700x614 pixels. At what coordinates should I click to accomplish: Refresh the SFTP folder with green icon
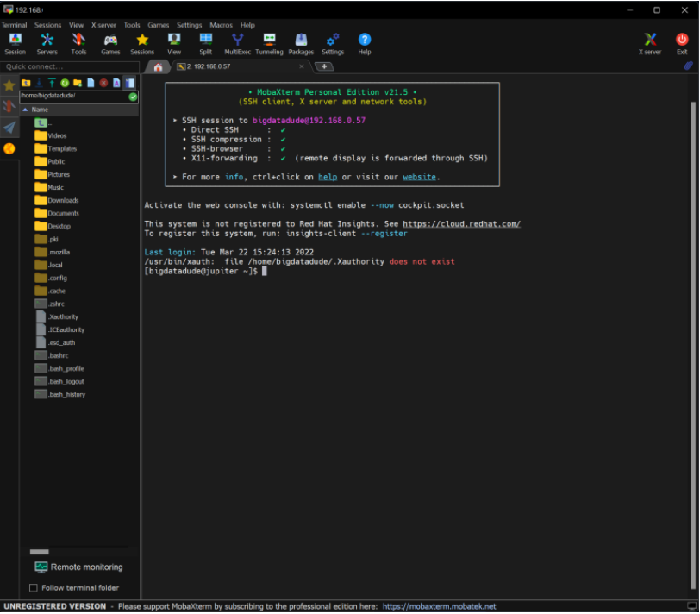click(x=65, y=83)
